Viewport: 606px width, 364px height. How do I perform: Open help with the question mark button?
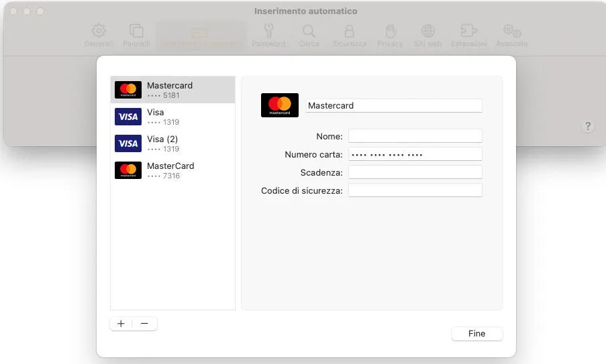588,126
